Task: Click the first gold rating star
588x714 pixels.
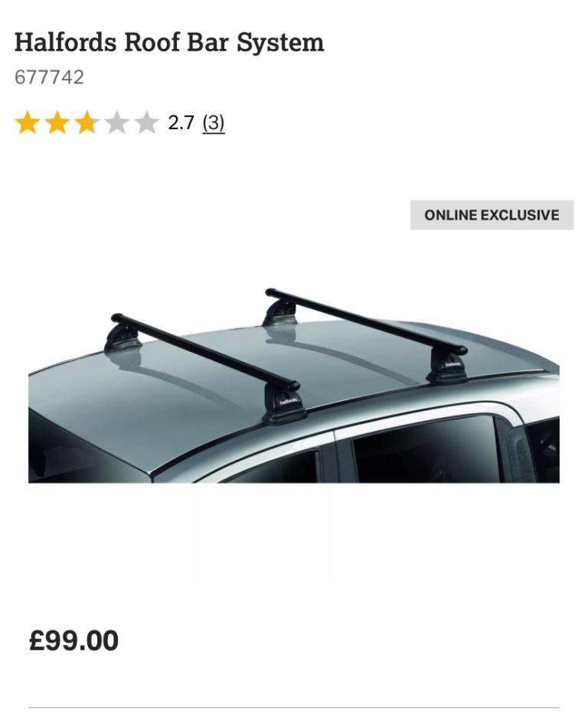Action: coord(27,123)
